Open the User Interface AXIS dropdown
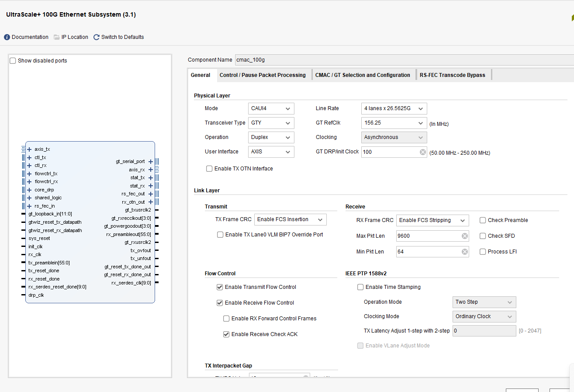Image resolution: width=574 pixels, height=392 pixels. point(271,152)
